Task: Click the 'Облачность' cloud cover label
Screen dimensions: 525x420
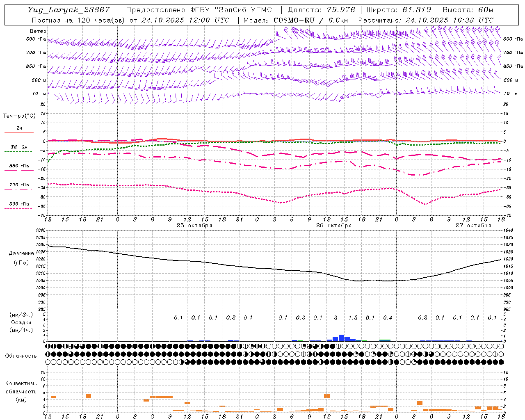Action: pyautogui.click(x=21, y=356)
